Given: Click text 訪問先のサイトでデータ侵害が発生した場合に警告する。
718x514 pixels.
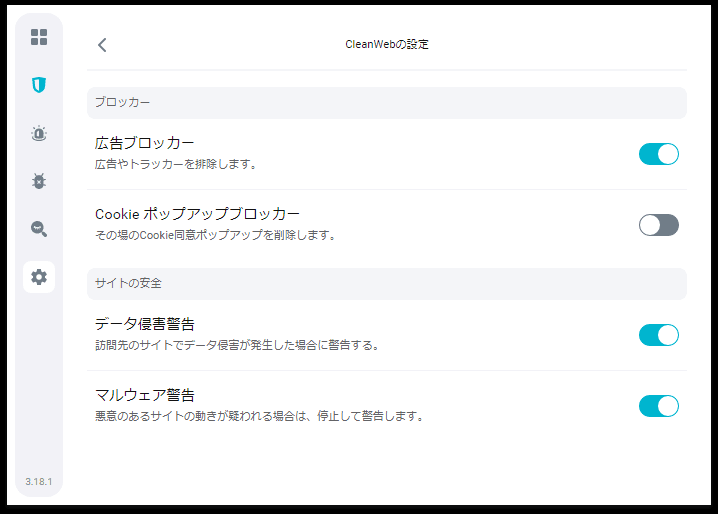Looking at the screenshot, I should tap(237, 345).
